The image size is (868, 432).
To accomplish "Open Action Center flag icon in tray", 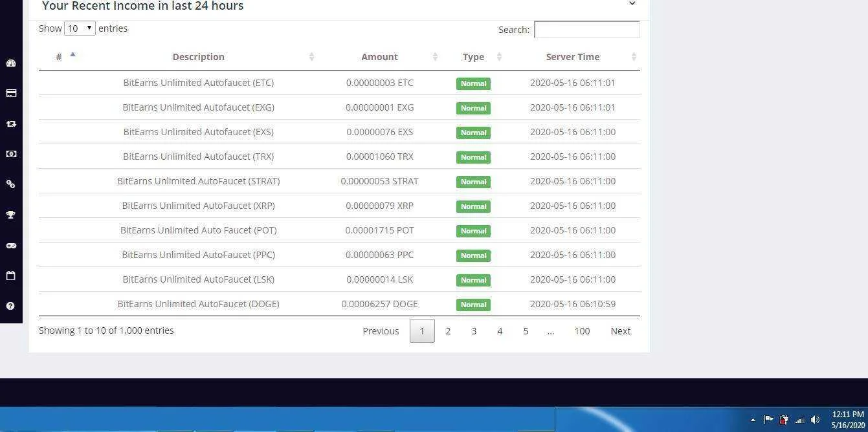I will click(x=768, y=420).
